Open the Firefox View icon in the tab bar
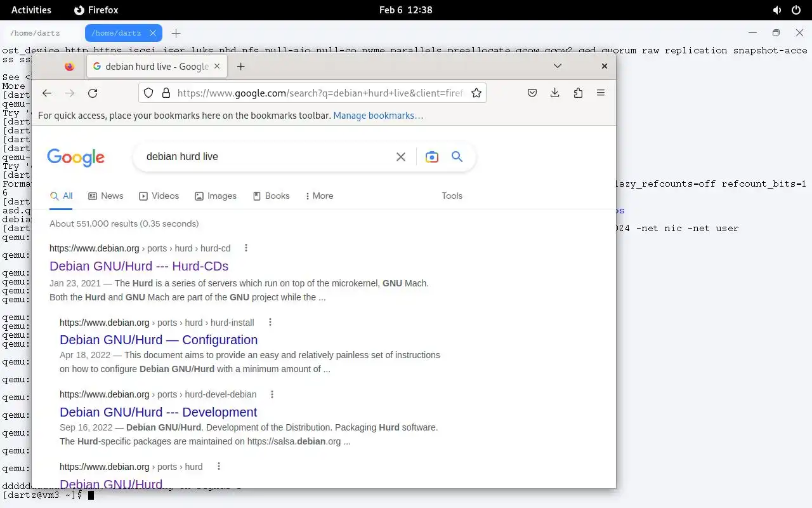812x508 pixels. (70, 66)
